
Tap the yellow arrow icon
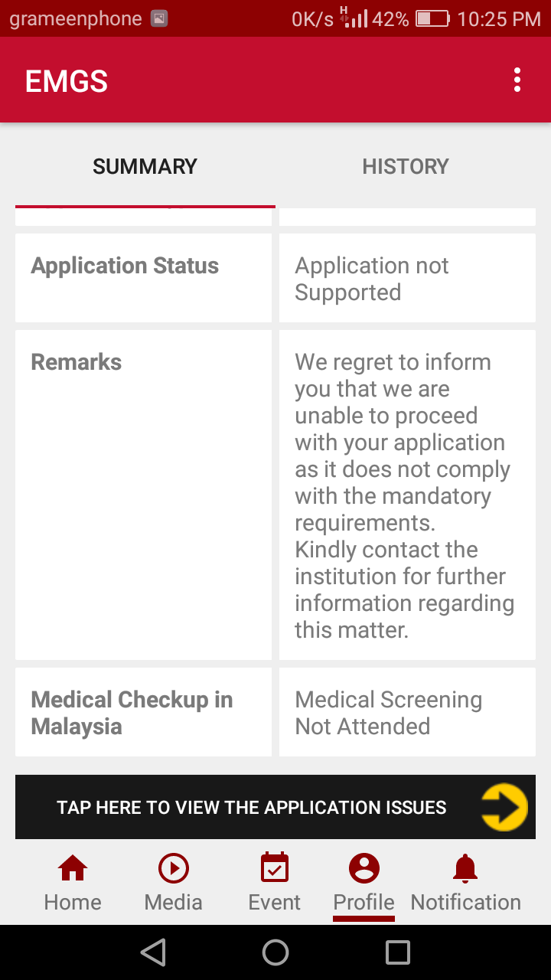click(504, 807)
